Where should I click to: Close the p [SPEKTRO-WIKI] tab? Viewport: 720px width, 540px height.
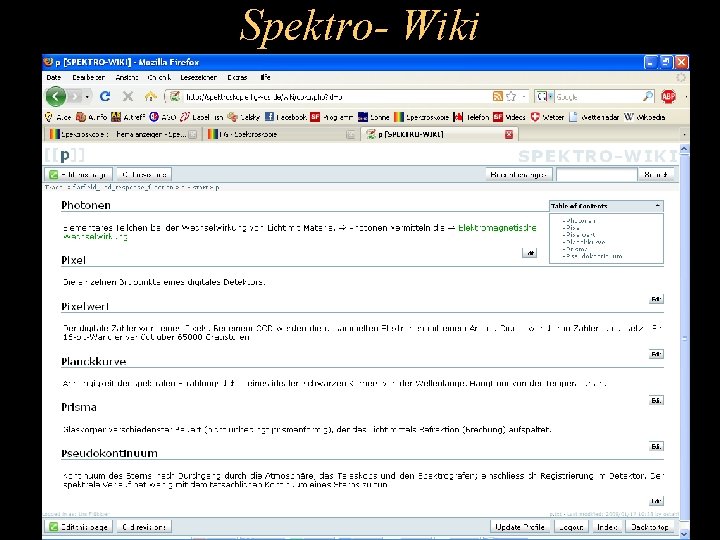click(509, 134)
